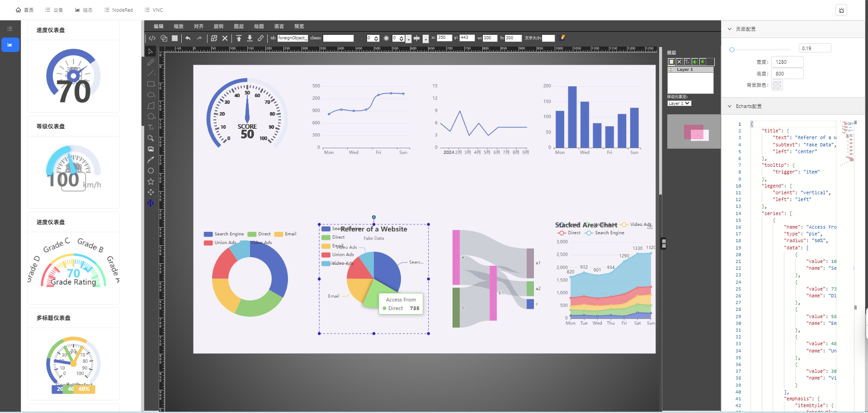Click the Undo arrow in toolbar

click(188, 38)
